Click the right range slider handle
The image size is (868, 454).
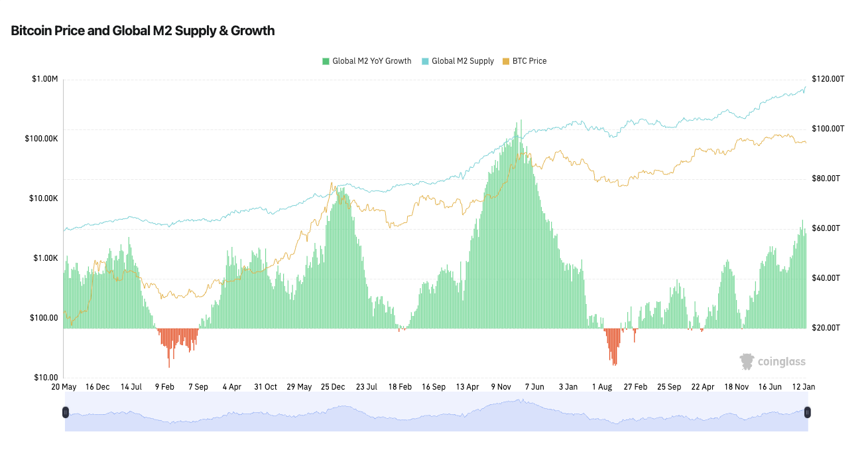[808, 412]
